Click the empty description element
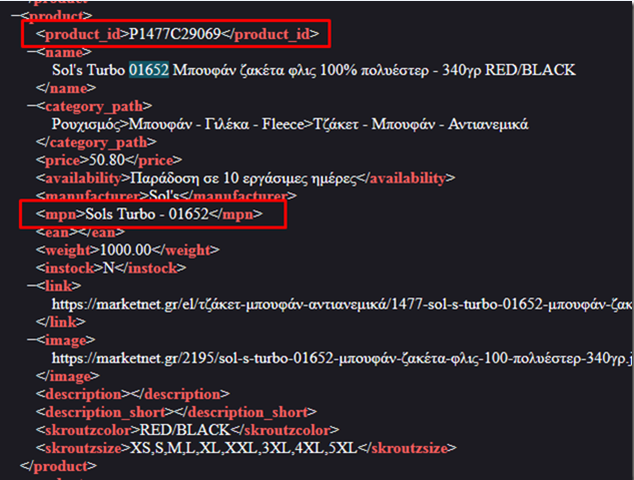 (133, 393)
